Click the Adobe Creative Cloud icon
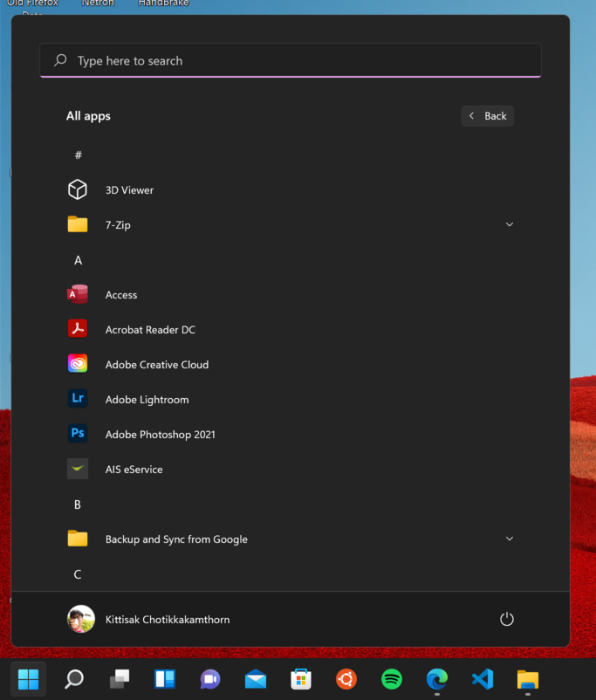Screen dimensions: 596x700 pyautogui.click(x=78, y=364)
